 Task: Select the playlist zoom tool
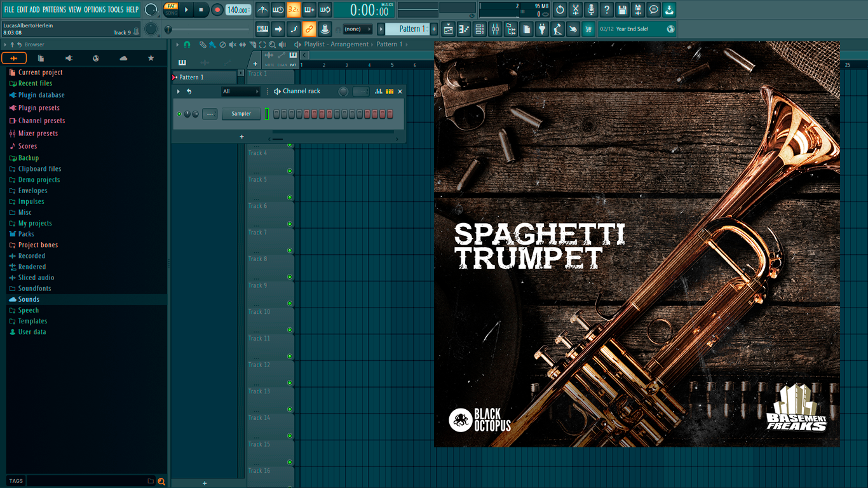[272, 44]
